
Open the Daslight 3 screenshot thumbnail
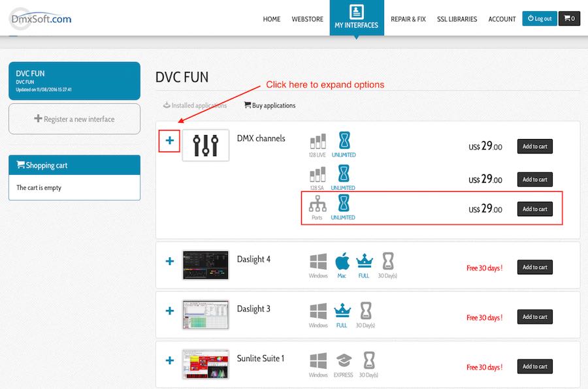tap(206, 315)
